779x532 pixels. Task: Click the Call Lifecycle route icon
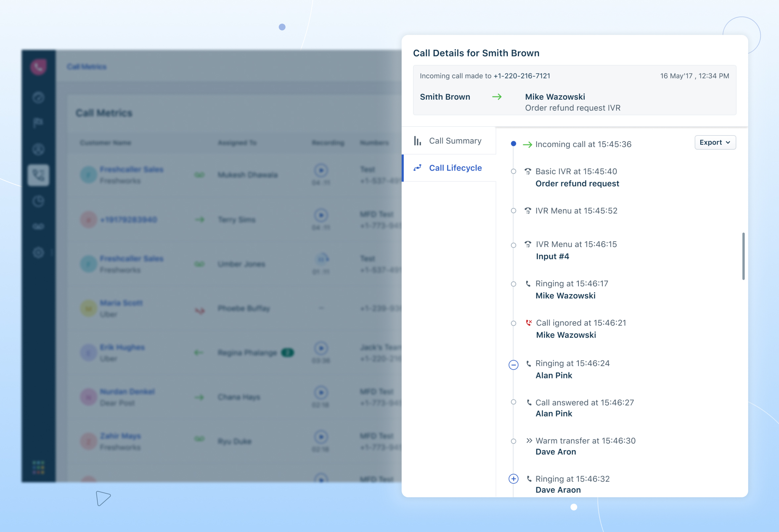click(x=417, y=168)
